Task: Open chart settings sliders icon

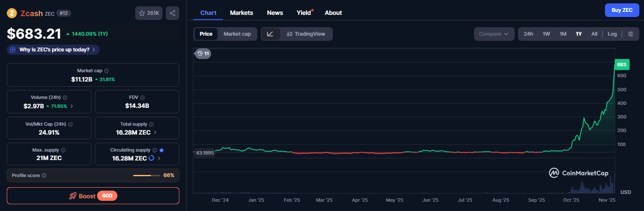Action: tap(630, 34)
